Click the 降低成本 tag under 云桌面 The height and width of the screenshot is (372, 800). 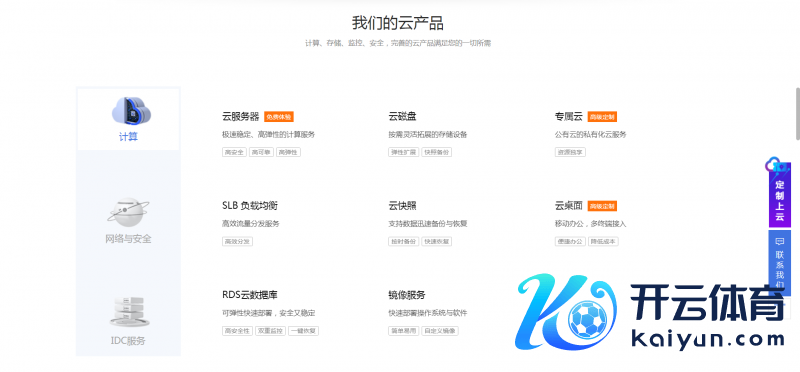(x=603, y=241)
